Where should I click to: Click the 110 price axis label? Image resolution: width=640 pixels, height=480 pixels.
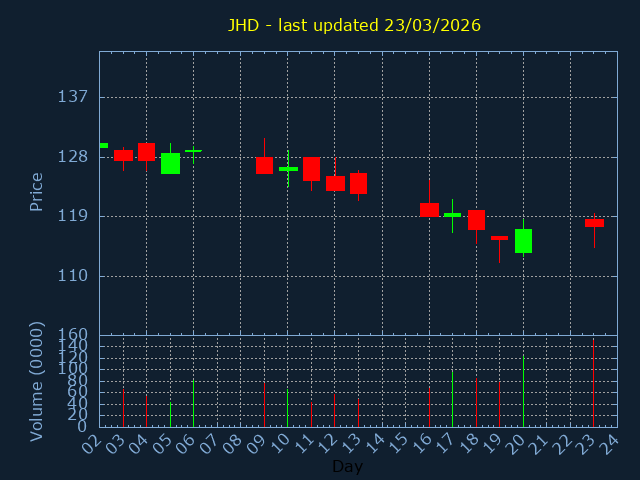73,276
